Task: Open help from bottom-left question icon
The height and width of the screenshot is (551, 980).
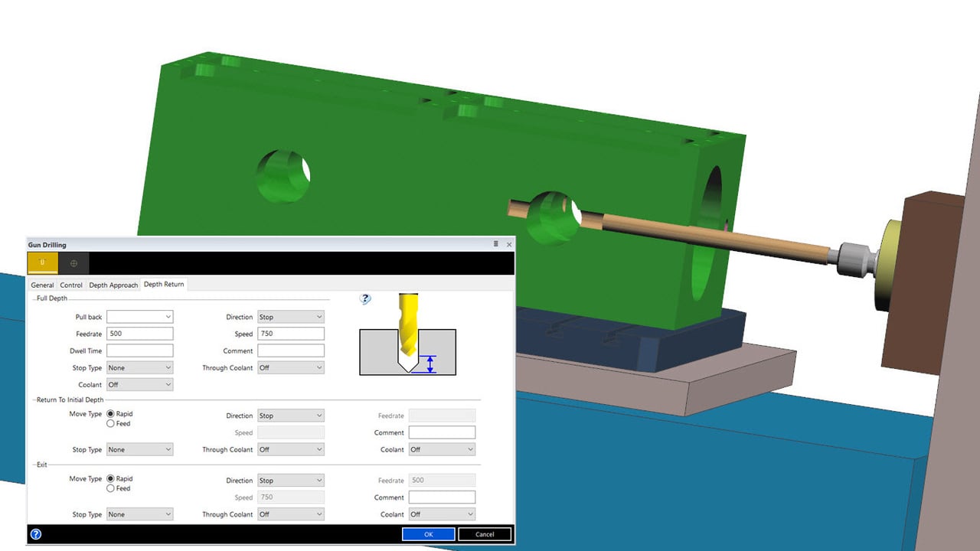Action: [35, 534]
